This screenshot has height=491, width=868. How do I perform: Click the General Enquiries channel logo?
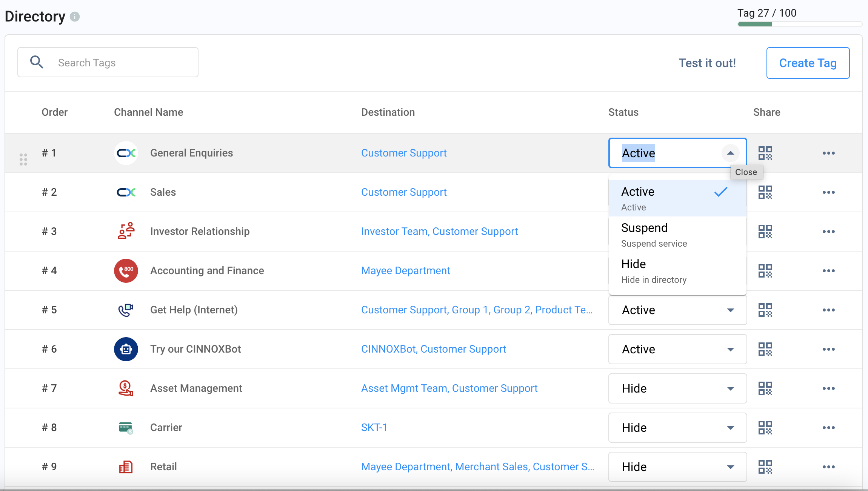(126, 153)
